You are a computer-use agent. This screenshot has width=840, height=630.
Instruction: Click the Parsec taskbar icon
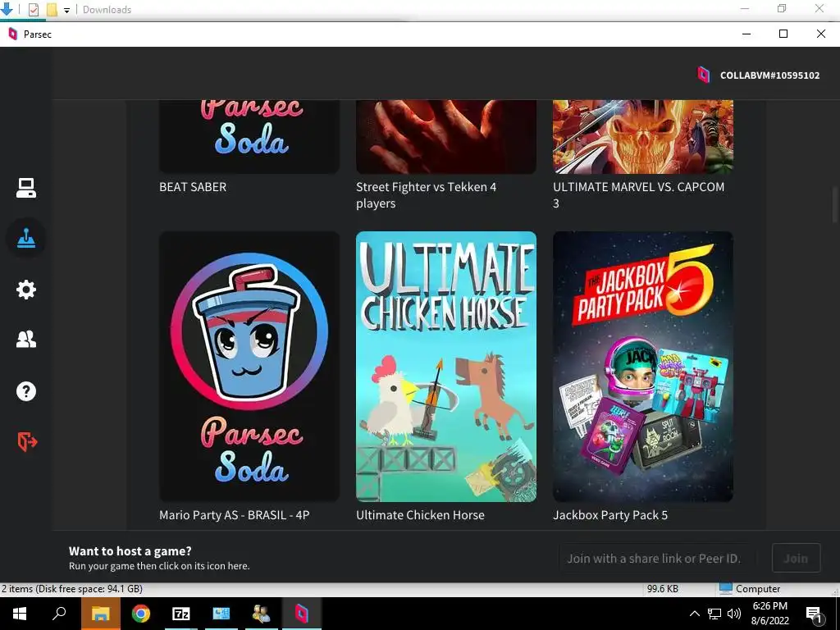(x=302, y=614)
